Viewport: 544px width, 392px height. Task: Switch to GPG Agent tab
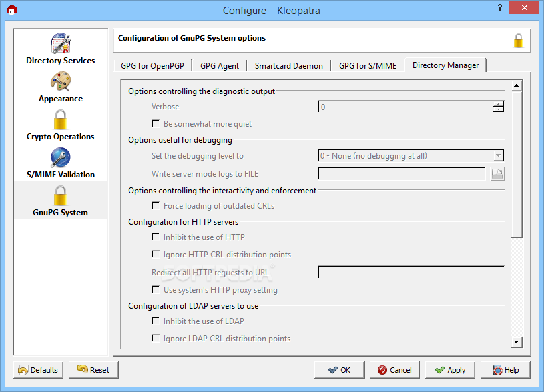[220, 66]
